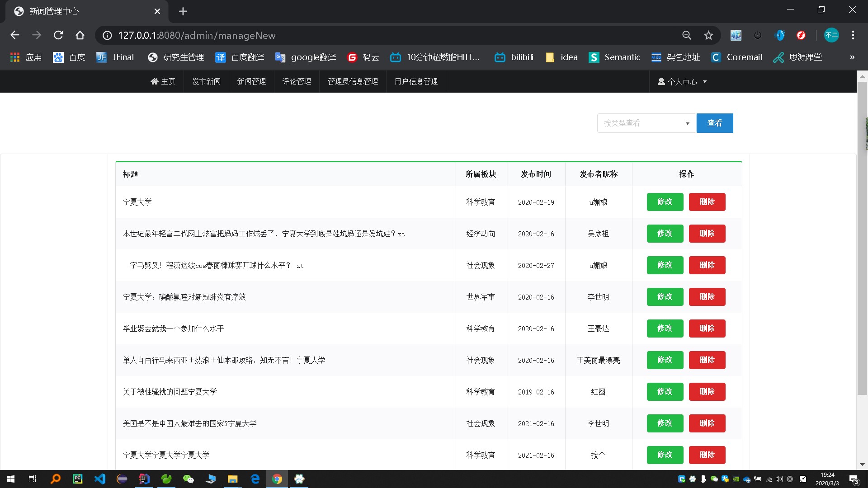Click the browser address bar URL
Screen dimensions: 868x488
pyautogui.click(x=197, y=35)
